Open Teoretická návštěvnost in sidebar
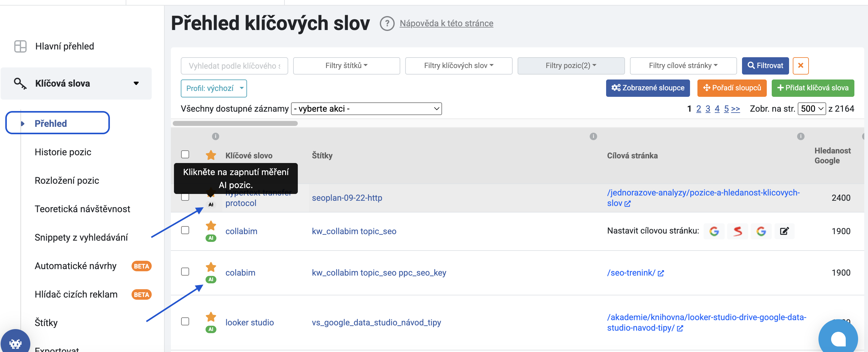This screenshot has width=868, height=352. pyautogui.click(x=82, y=209)
